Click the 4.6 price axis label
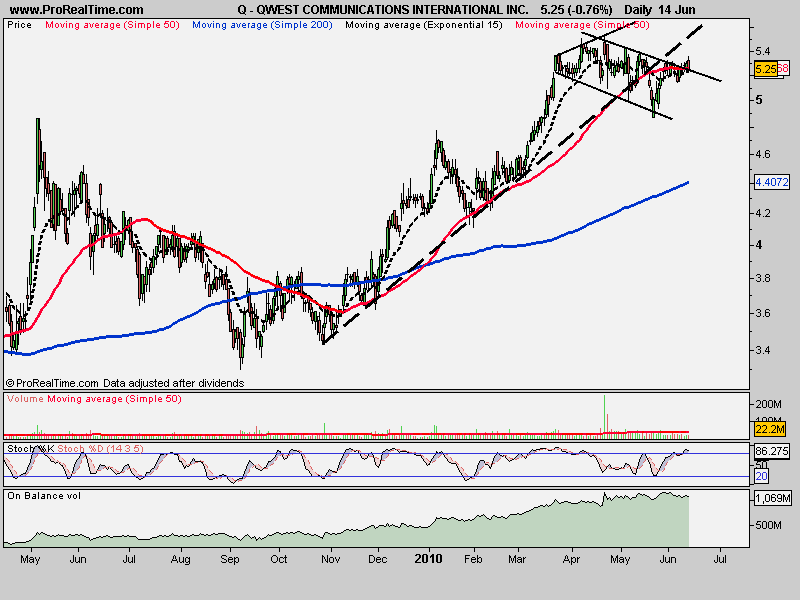Image resolution: width=800 pixels, height=600 pixels. [x=763, y=154]
